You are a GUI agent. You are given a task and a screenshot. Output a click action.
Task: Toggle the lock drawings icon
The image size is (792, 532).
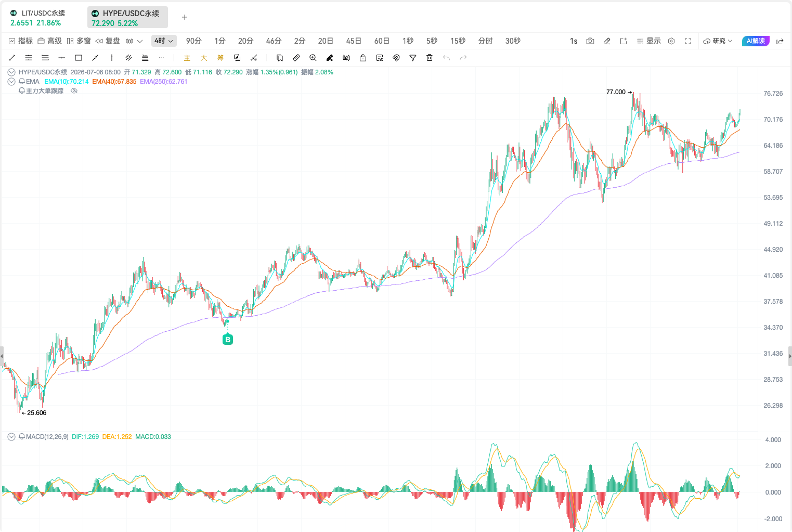[x=363, y=58]
